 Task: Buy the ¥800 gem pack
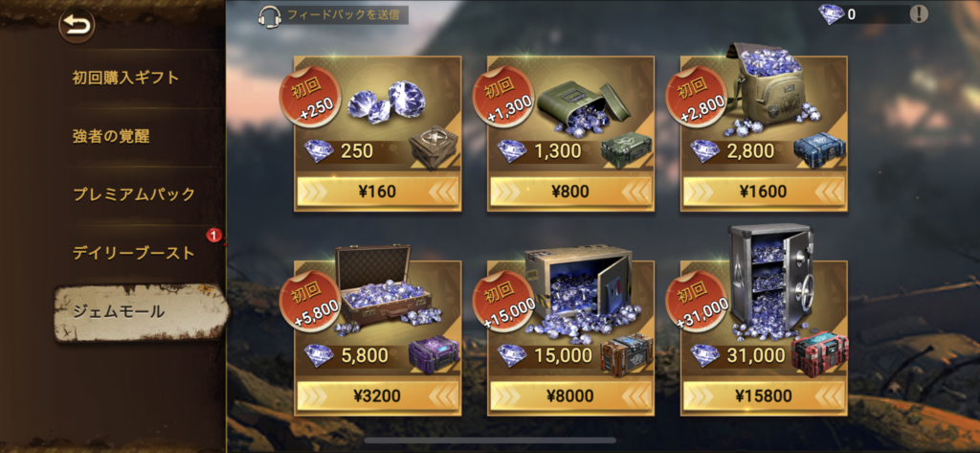click(570, 191)
